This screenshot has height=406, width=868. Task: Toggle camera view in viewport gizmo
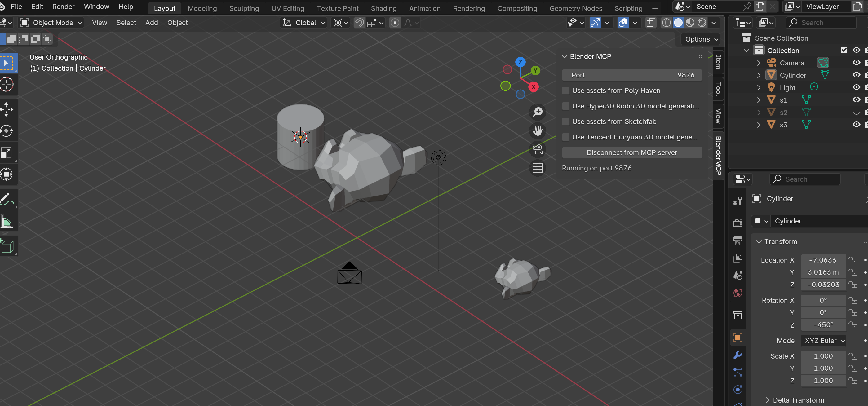[538, 149]
